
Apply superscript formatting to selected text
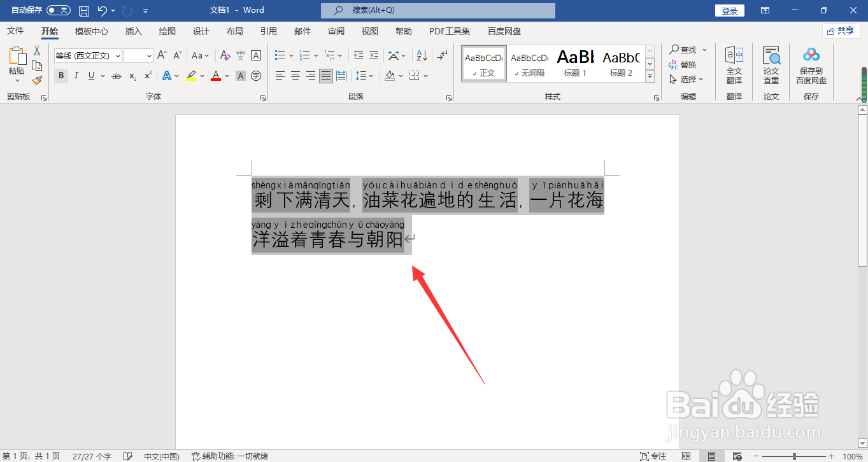[x=146, y=76]
